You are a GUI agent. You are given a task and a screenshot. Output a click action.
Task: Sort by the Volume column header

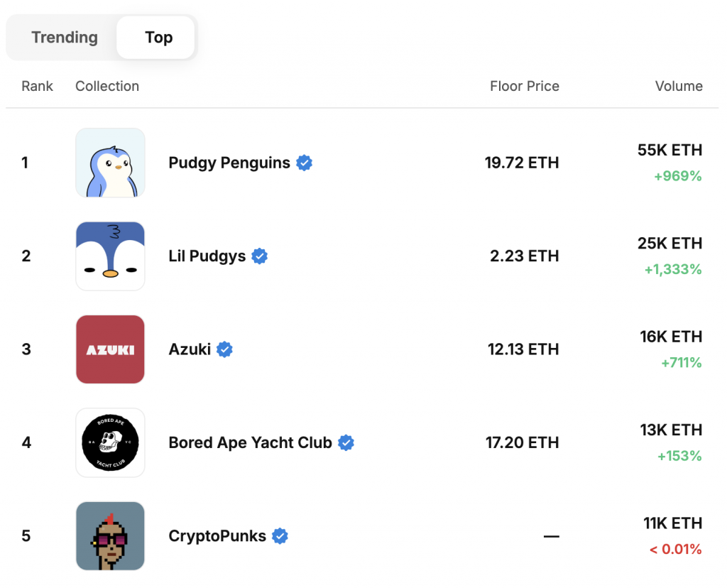pyautogui.click(x=679, y=86)
